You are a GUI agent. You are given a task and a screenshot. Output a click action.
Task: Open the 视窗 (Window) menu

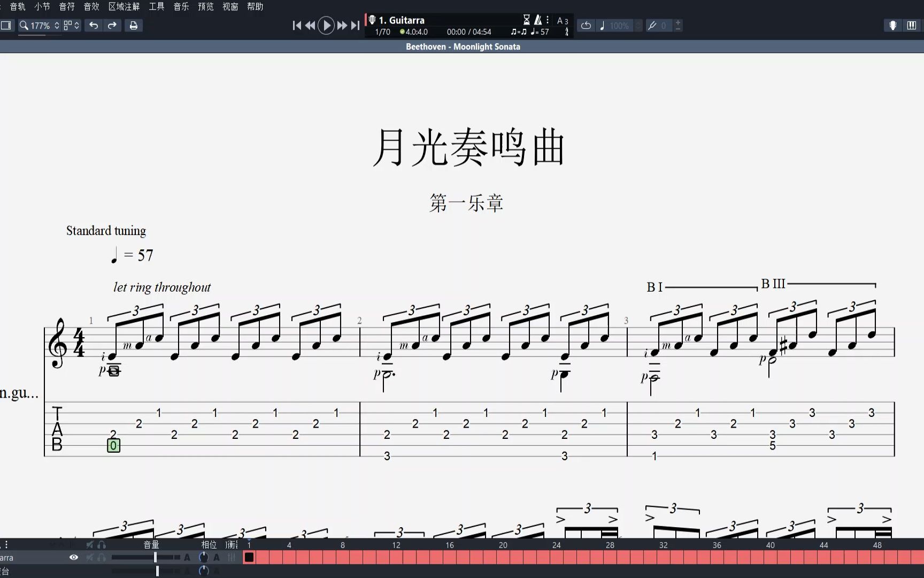pyautogui.click(x=230, y=6)
